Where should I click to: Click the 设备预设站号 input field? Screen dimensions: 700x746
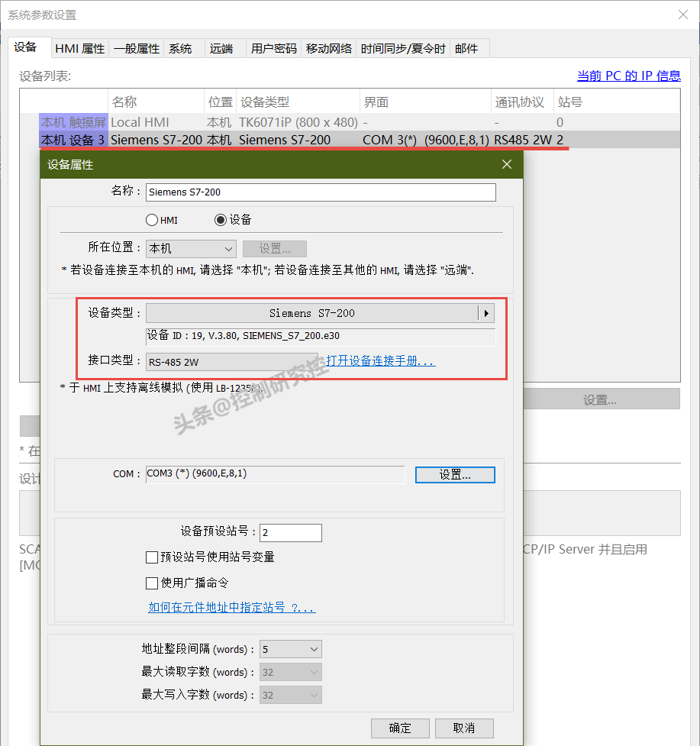[290, 532]
